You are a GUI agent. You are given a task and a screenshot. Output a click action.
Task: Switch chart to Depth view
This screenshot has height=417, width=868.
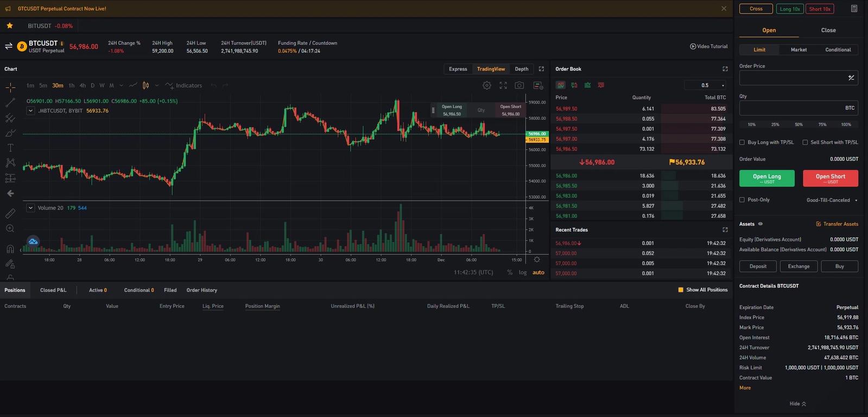point(522,69)
